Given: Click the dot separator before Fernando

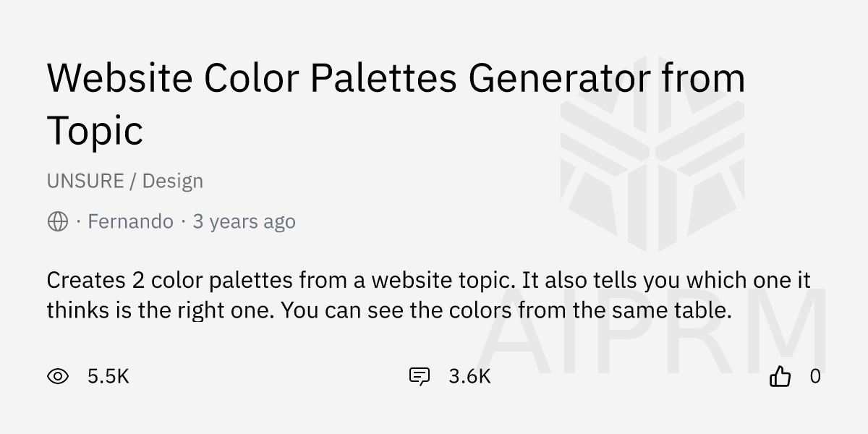Looking at the screenshot, I should click(x=78, y=221).
